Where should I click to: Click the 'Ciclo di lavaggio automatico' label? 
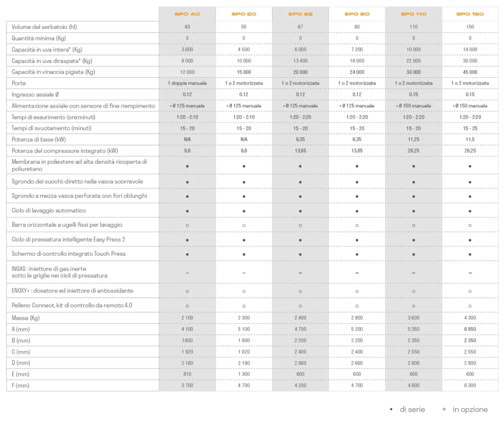49,211
